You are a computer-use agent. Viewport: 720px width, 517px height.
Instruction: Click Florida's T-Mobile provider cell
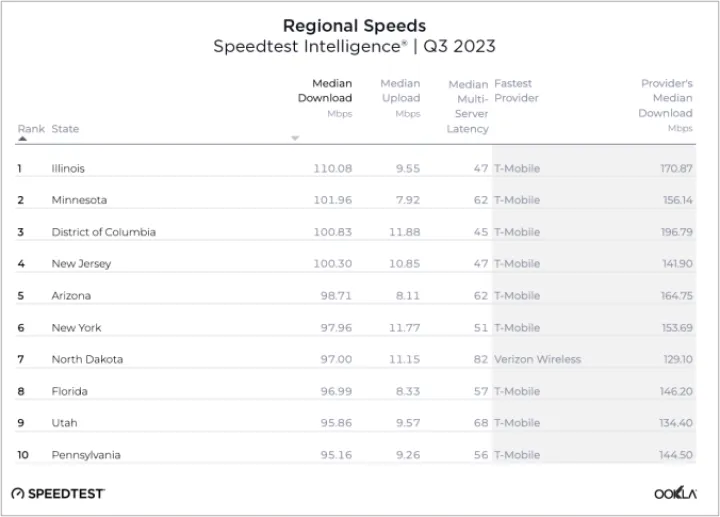click(x=517, y=391)
